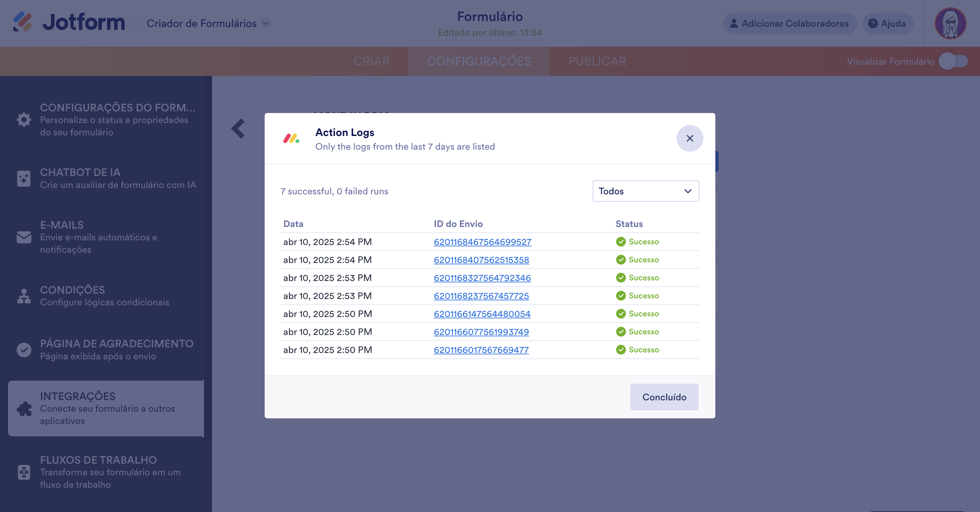980x512 pixels.
Task: Click the Action Logs dialog title
Action: pos(345,132)
